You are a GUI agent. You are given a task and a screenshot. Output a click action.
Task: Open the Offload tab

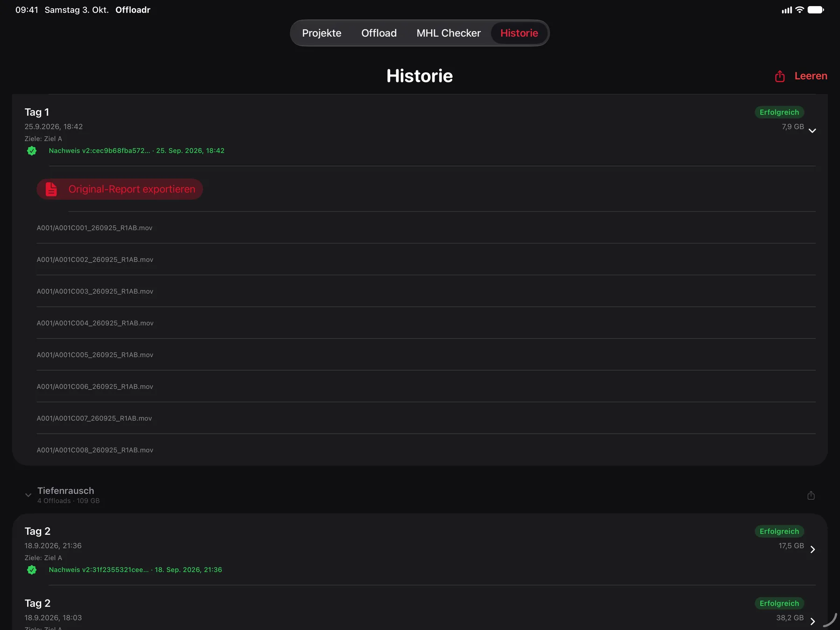click(379, 33)
